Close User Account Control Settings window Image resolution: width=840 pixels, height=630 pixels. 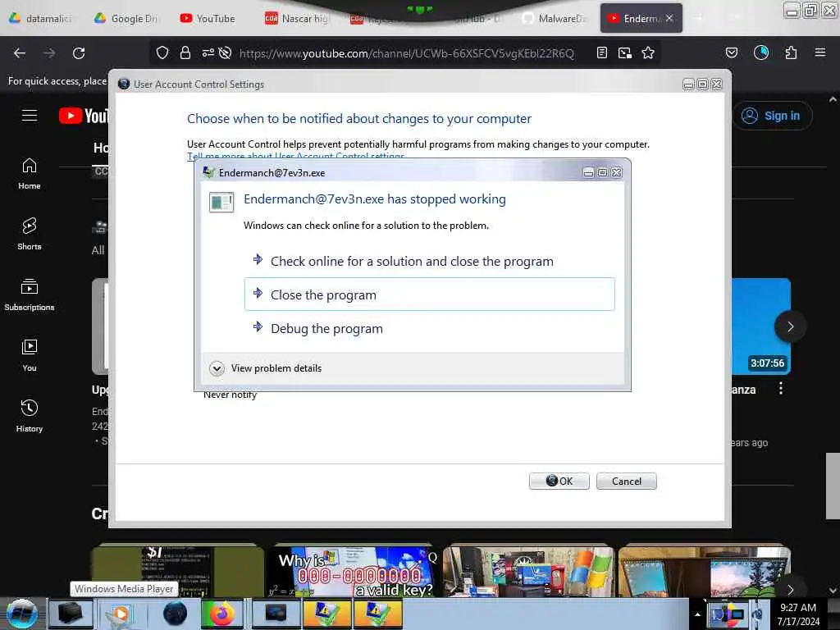click(717, 84)
